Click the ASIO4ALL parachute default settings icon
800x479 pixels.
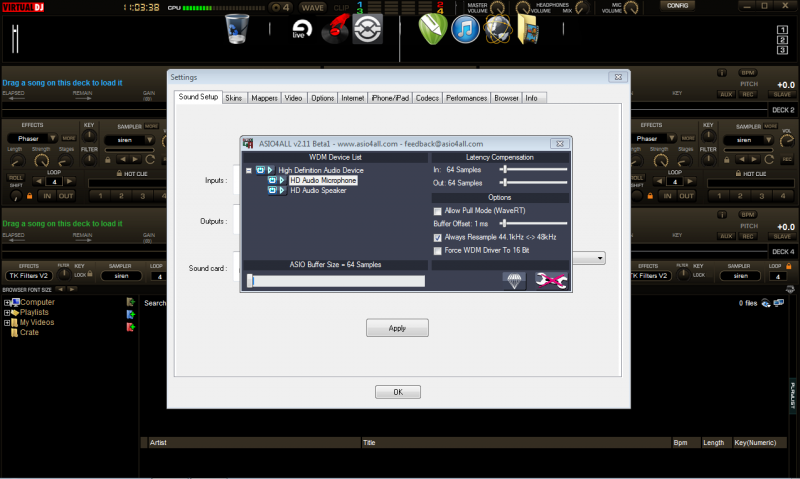click(513, 282)
